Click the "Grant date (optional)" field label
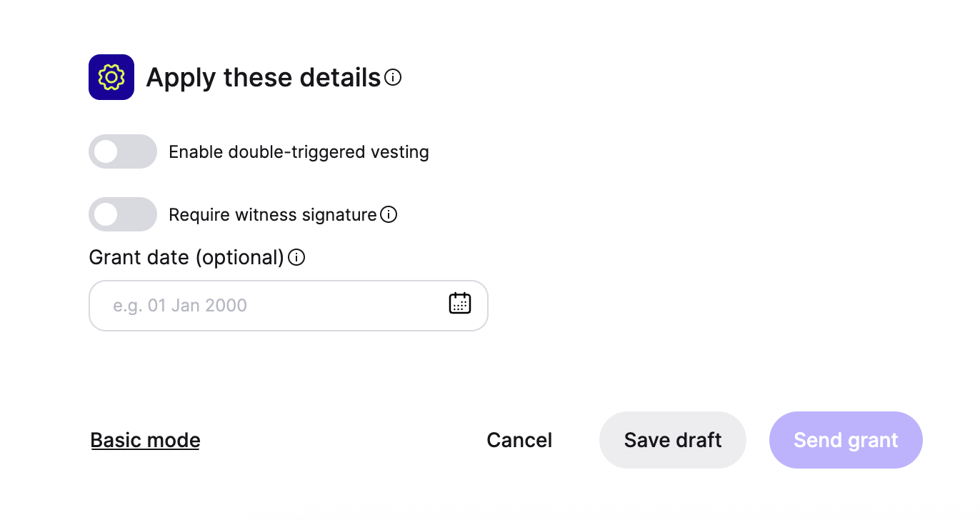This screenshot has width=980, height=520. coord(186,257)
